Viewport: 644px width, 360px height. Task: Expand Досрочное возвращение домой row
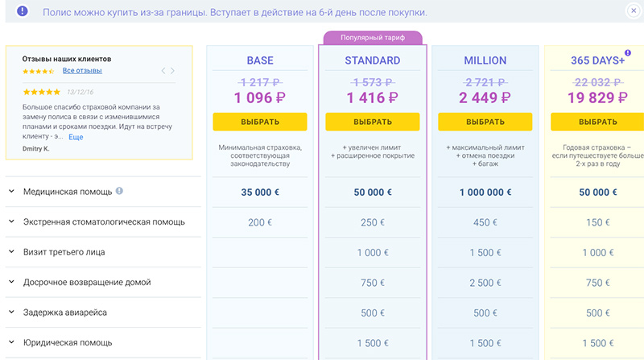tap(12, 283)
